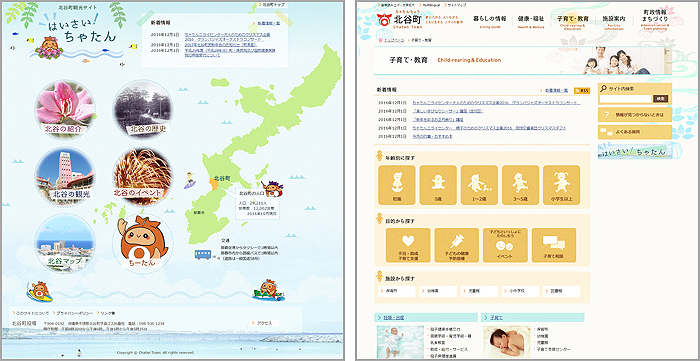The width and height of the screenshot is (700, 361).
Task: Click the ちーたん mascot circle
Action: [142, 244]
